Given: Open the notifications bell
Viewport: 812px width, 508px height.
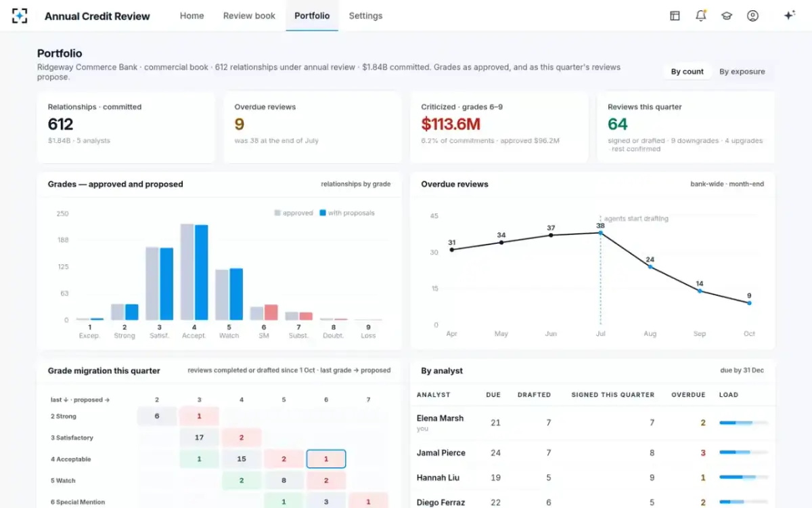Looking at the screenshot, I should (x=700, y=16).
